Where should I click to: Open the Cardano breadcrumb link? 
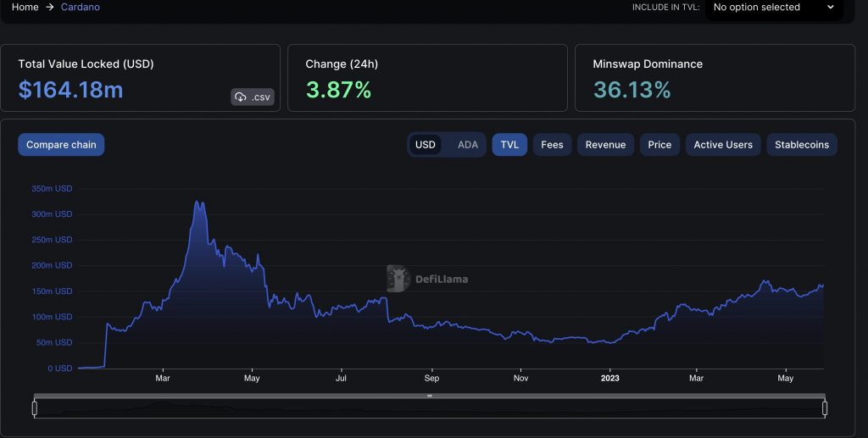(x=81, y=7)
